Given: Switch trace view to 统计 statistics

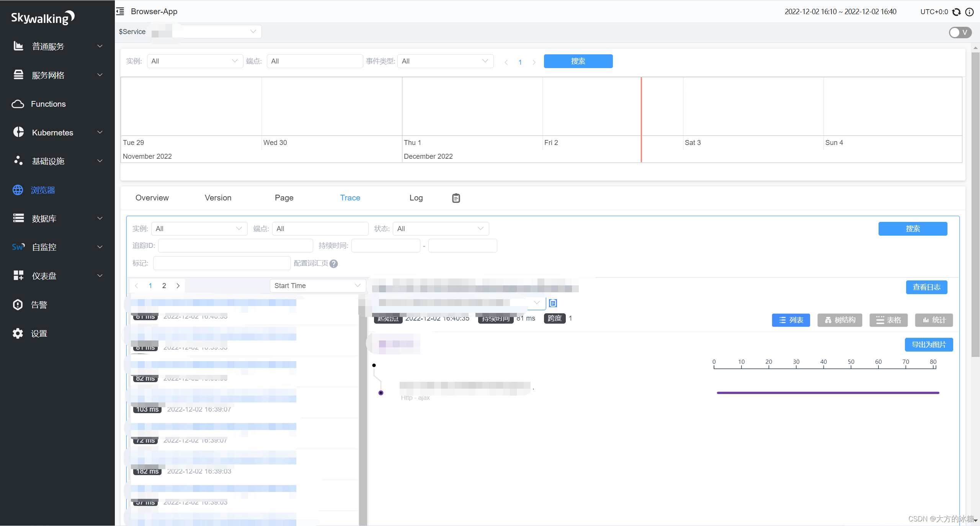Looking at the screenshot, I should point(933,320).
